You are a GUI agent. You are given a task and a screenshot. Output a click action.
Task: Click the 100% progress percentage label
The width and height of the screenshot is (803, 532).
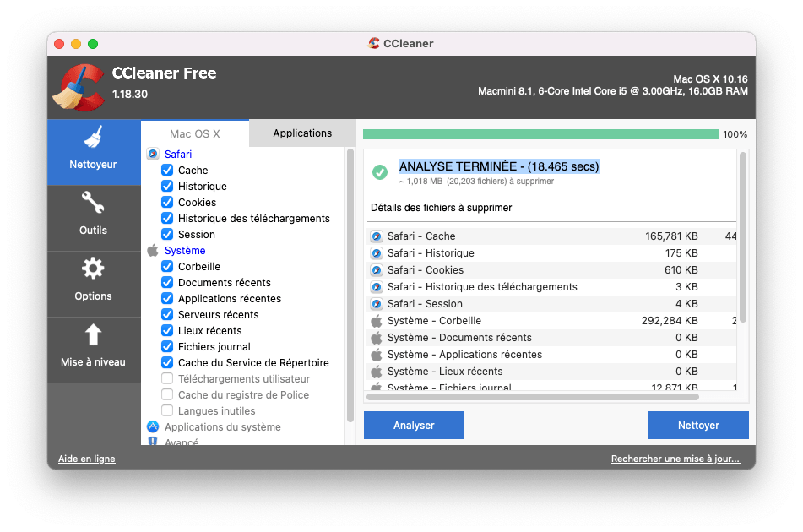coord(735,134)
